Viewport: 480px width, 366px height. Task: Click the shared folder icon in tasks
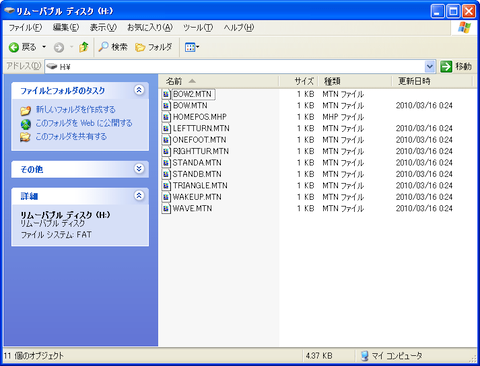pyautogui.click(x=25, y=137)
